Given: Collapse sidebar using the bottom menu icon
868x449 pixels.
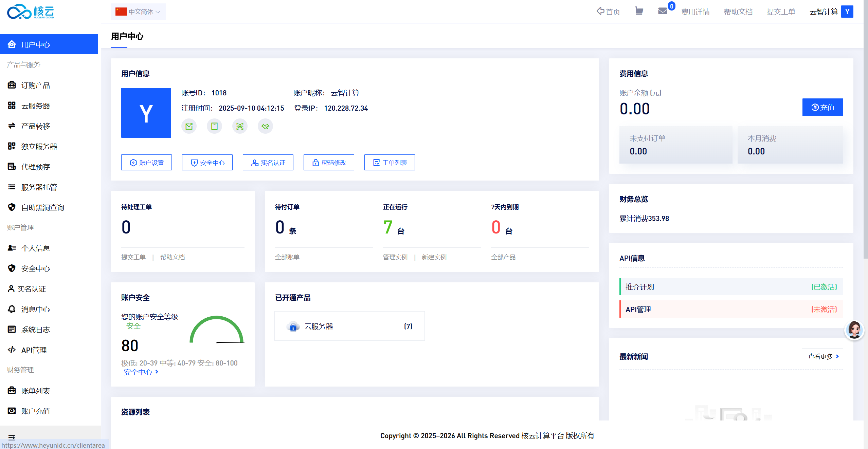Looking at the screenshot, I should [x=12, y=437].
